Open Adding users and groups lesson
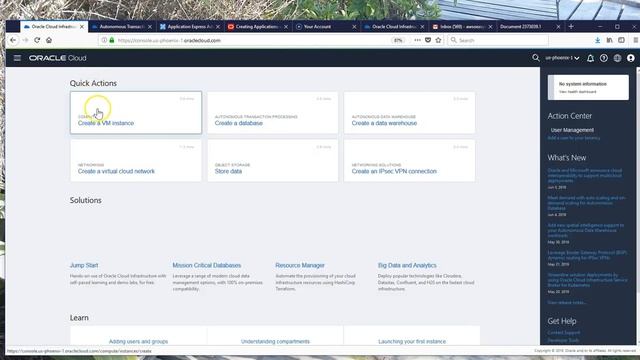 coord(138,341)
